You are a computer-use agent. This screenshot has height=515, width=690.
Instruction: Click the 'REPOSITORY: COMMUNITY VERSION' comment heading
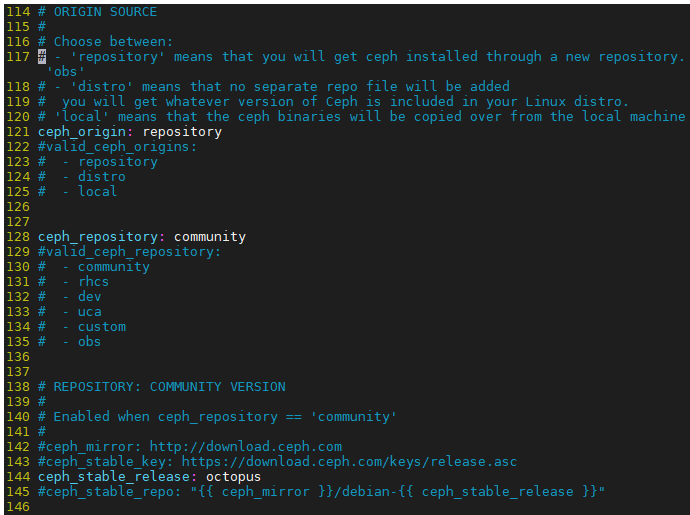[x=169, y=386]
